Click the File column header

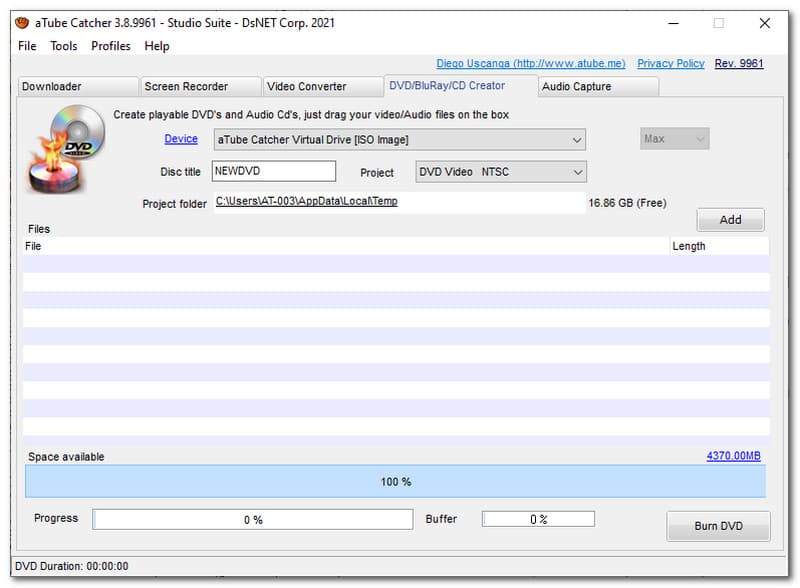click(346, 246)
